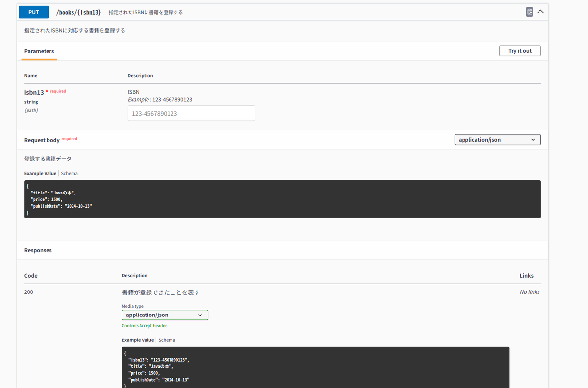
Task: Select the 200 response example JSON block
Action: click(316, 367)
